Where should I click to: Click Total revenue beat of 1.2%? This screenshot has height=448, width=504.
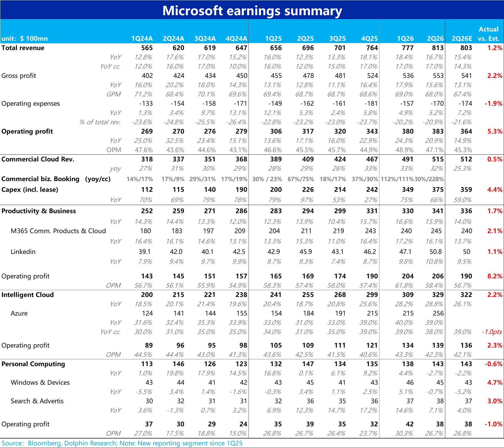coord(495,48)
